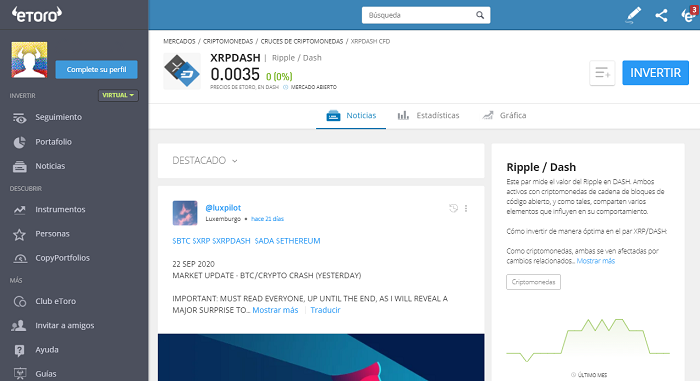Open the eToro notifications icon with badge
Screen dimensions: 700x381
[689, 14]
